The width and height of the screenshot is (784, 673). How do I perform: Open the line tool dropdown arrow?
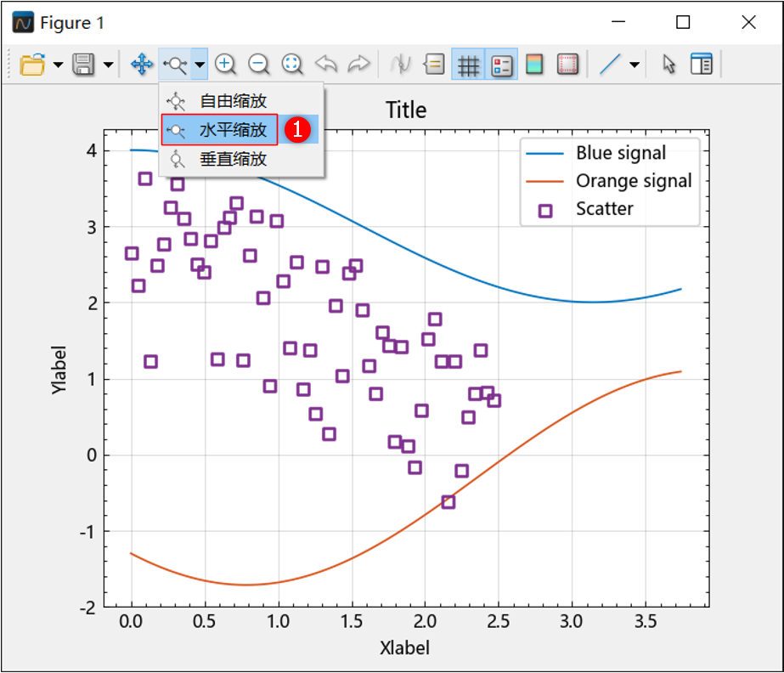pos(634,65)
